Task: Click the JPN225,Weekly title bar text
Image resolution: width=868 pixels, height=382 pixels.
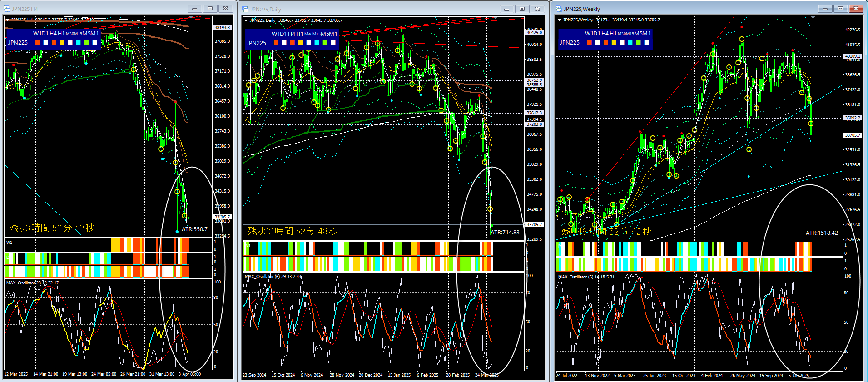Action: (x=582, y=9)
